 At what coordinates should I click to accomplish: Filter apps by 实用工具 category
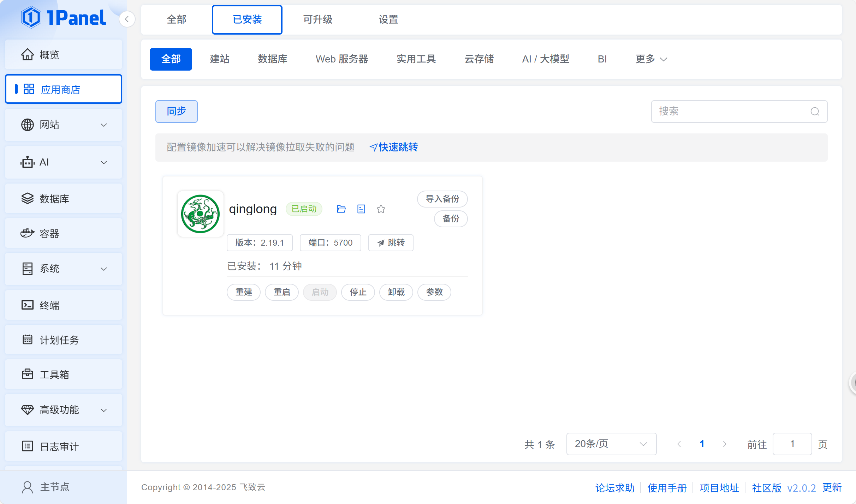[x=416, y=59]
